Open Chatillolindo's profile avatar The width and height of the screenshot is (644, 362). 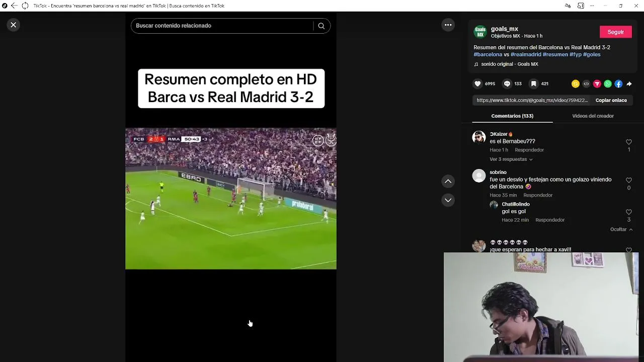pyautogui.click(x=494, y=205)
